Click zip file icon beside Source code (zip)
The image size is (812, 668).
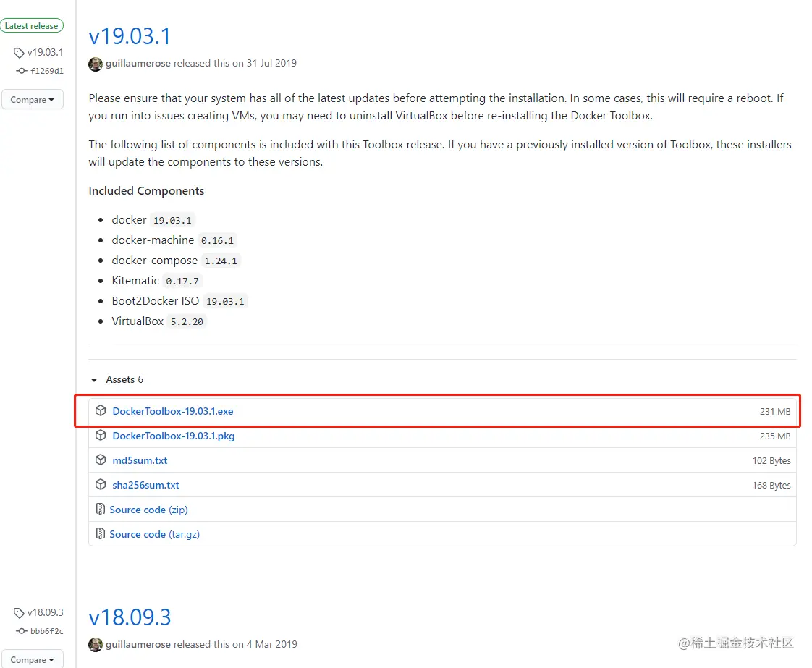pyautogui.click(x=101, y=510)
